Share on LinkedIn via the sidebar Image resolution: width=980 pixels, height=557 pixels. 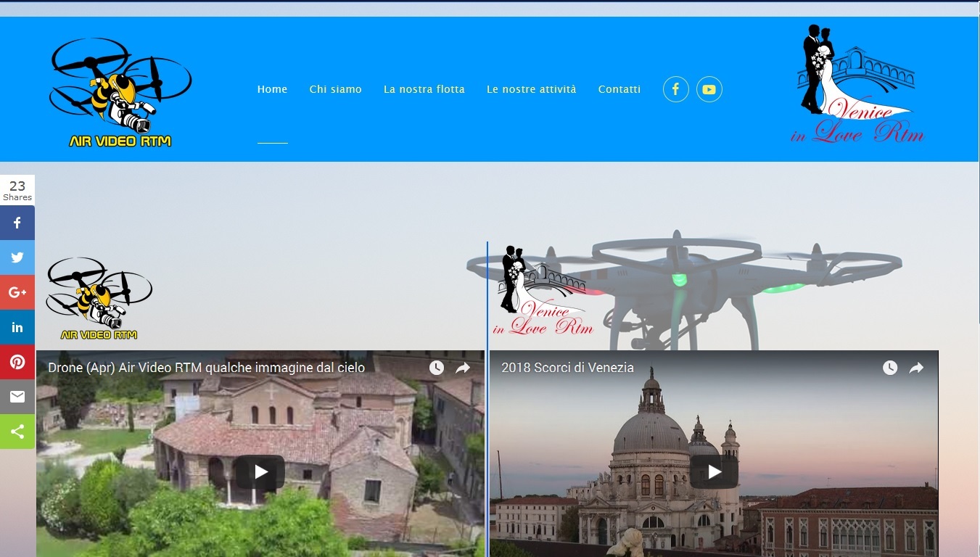[17, 327]
